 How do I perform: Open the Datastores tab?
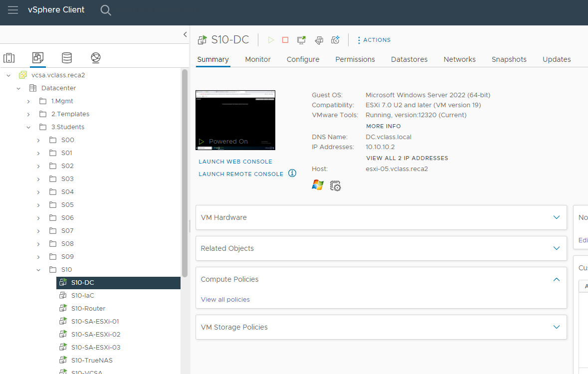(409, 59)
